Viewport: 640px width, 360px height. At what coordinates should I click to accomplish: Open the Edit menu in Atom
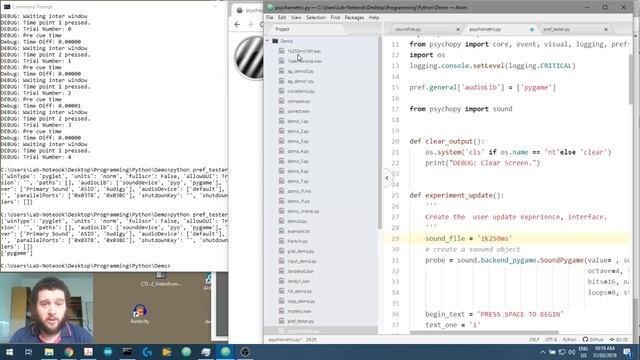[282, 18]
